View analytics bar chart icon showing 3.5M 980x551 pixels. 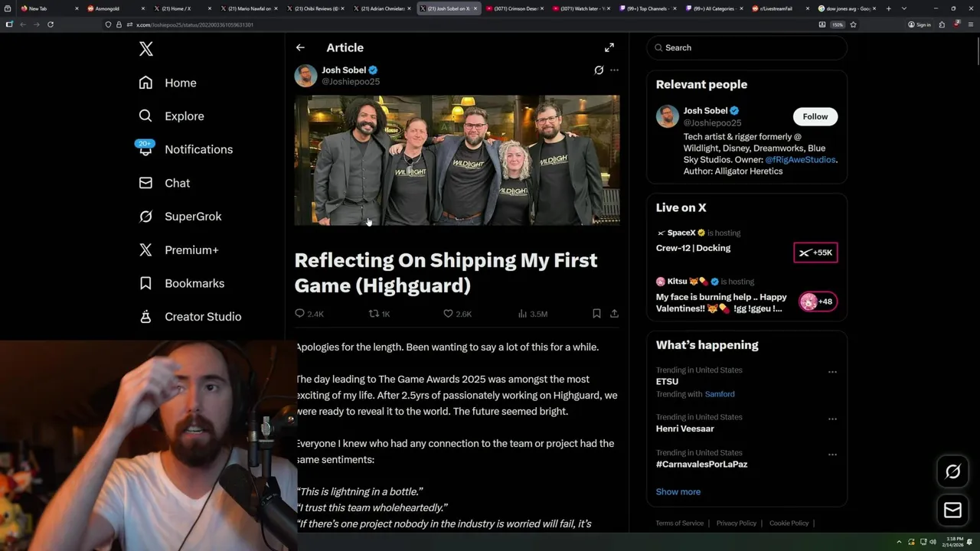tap(523, 314)
